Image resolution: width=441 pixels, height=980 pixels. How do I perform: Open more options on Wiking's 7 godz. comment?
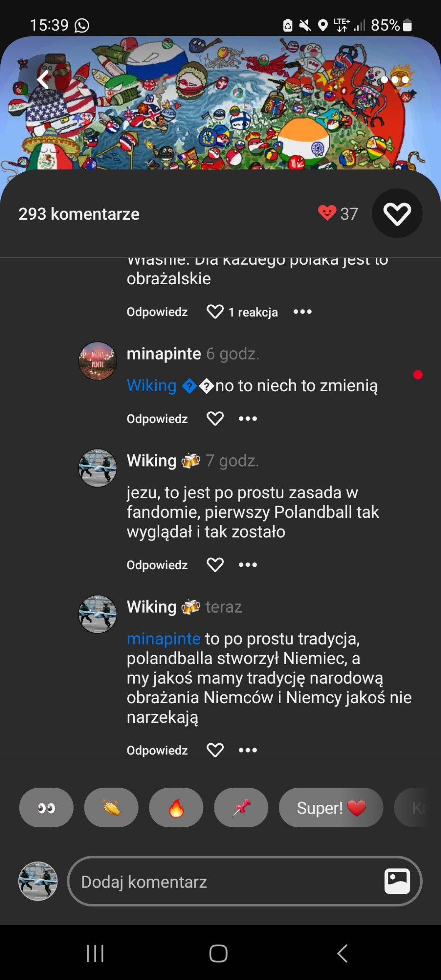pyautogui.click(x=248, y=565)
